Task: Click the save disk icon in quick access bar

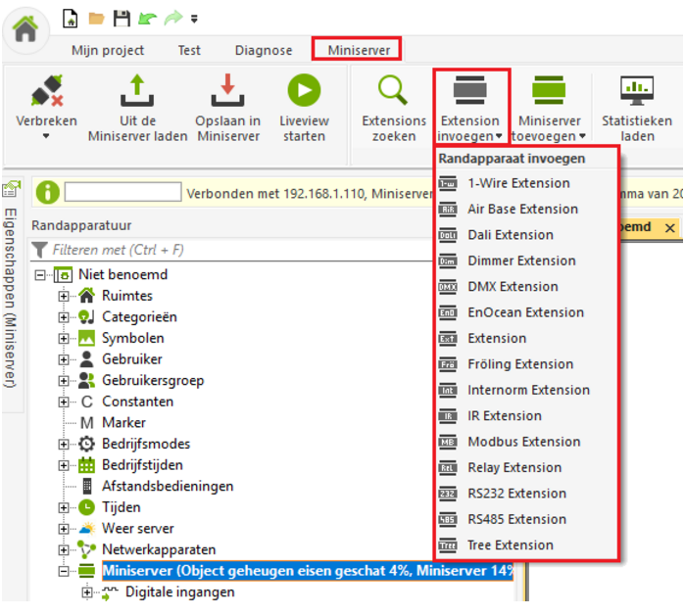Action: pyautogui.click(x=122, y=18)
